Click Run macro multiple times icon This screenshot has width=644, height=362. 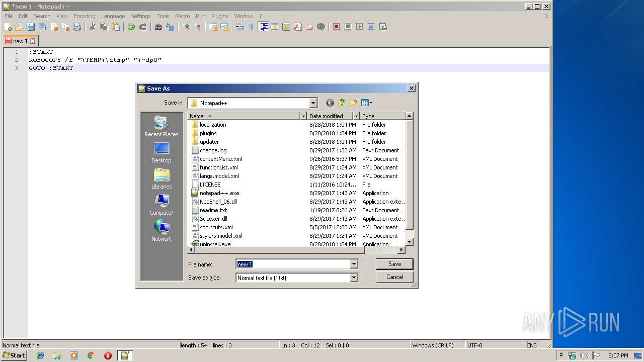pyautogui.click(x=371, y=27)
